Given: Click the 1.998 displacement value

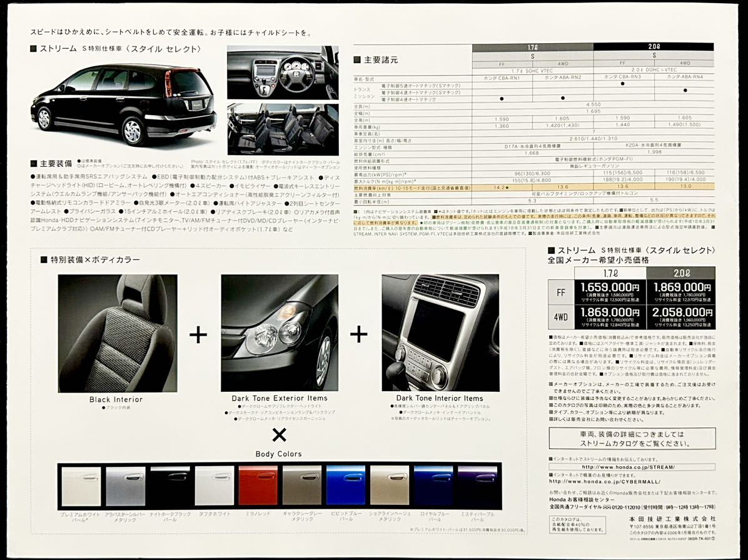Looking at the screenshot, I should coord(654,152).
